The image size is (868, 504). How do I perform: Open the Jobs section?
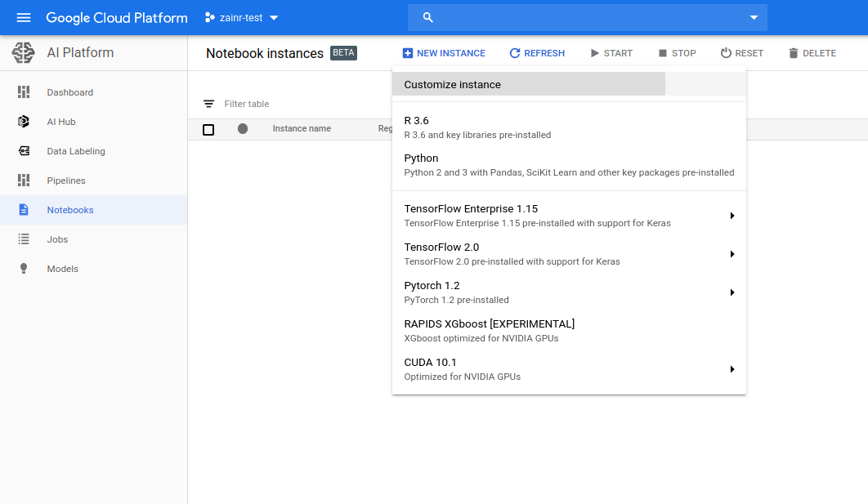(56, 239)
